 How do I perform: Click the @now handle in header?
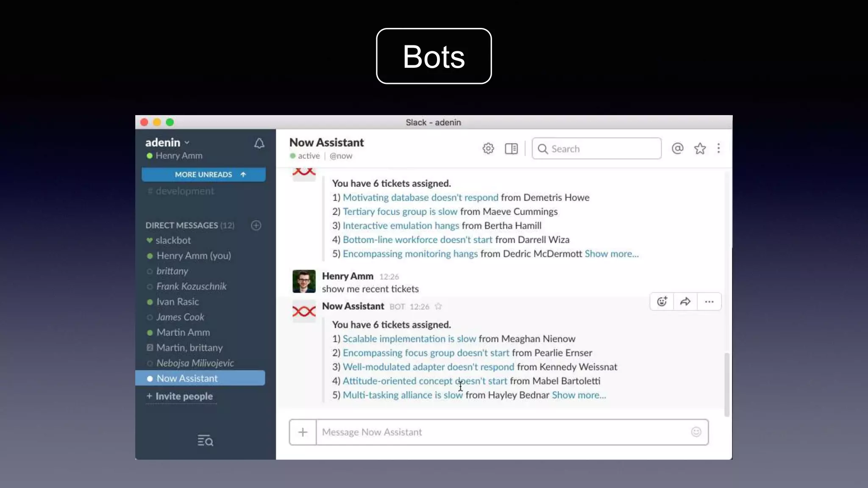pyautogui.click(x=341, y=156)
